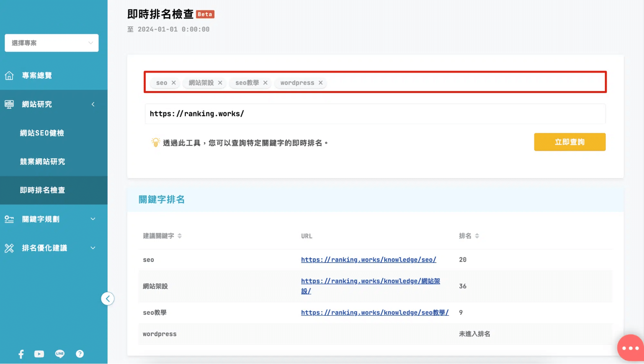Screen dimensions: 644x364
Task: Select 競業網站研究 sidebar item
Action: [x=43, y=162]
